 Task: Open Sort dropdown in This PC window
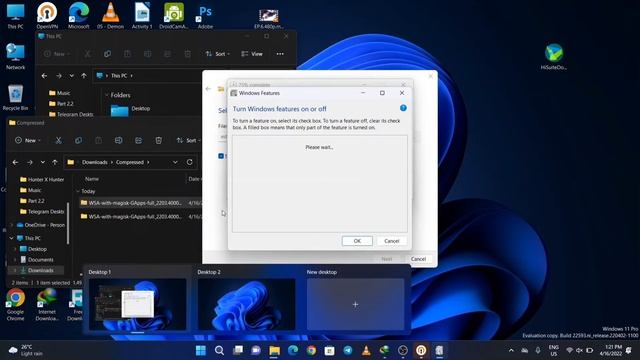(x=218, y=54)
